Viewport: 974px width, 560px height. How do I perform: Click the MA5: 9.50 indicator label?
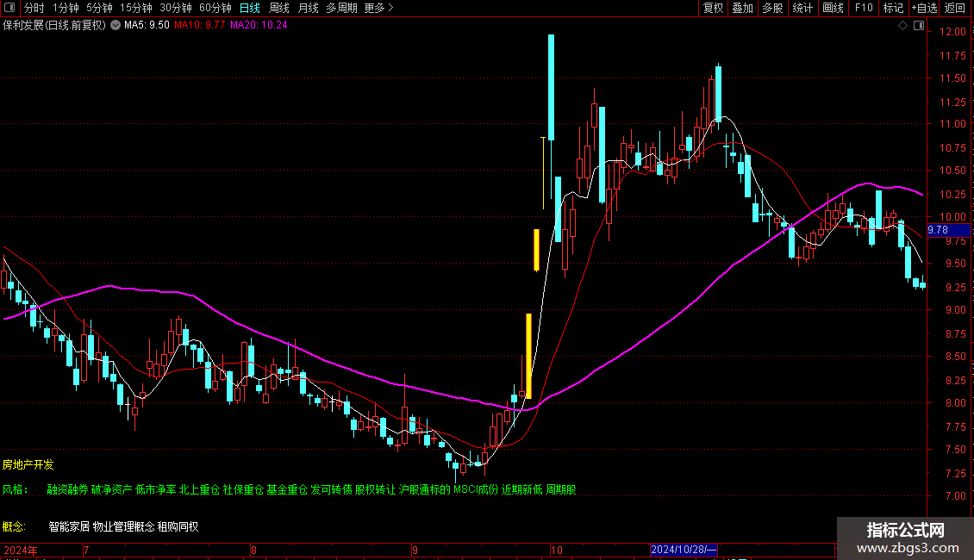147,26
